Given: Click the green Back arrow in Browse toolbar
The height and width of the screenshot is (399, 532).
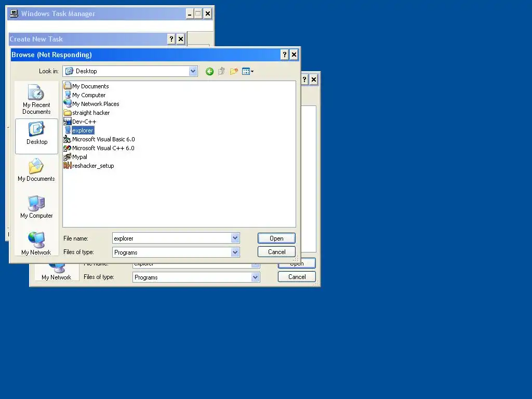Looking at the screenshot, I should pyautogui.click(x=209, y=71).
